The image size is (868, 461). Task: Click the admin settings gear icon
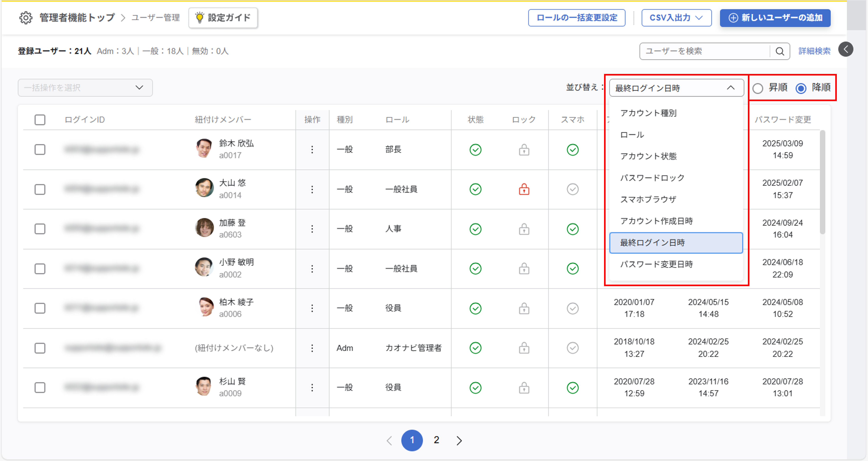tap(26, 18)
